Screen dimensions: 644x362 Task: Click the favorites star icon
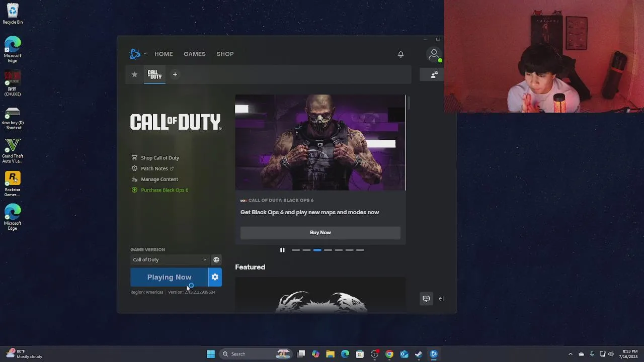pos(134,74)
